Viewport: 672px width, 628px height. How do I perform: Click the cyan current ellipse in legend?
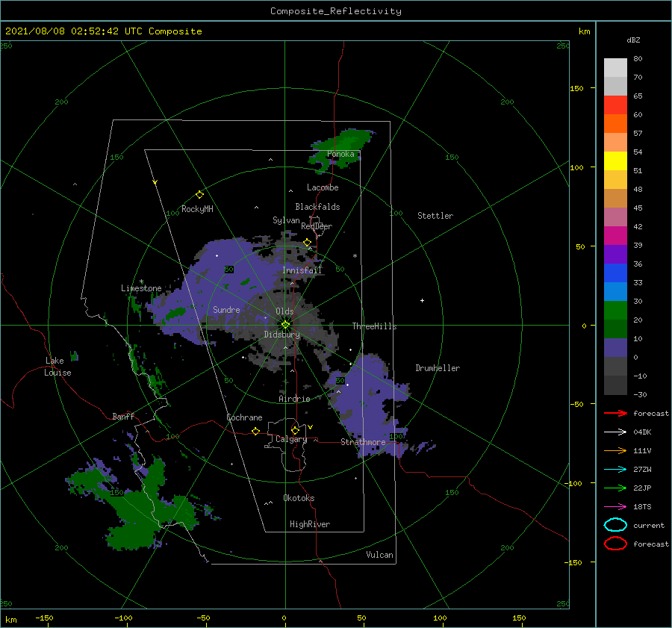click(x=615, y=525)
